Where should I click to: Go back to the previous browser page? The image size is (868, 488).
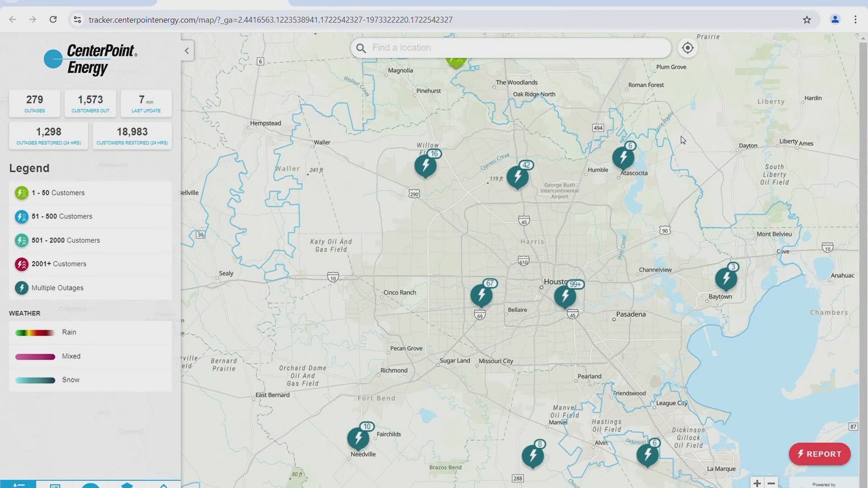[13, 19]
